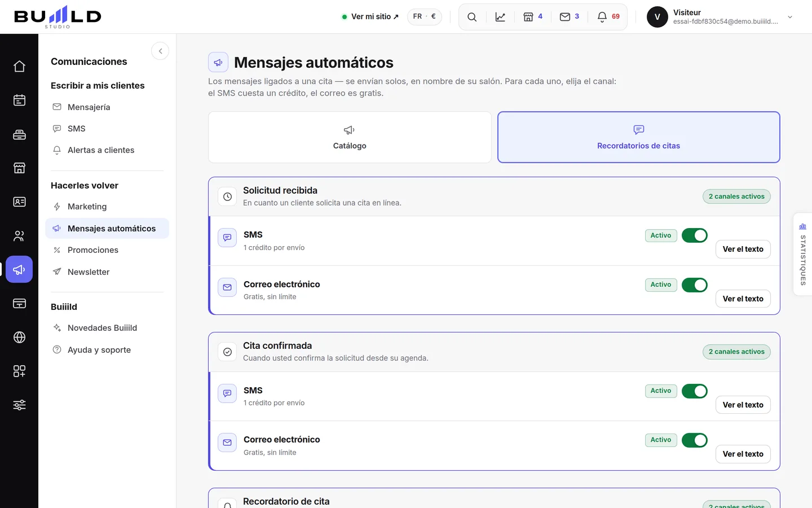Open the calendar icon in left sidebar
Viewport: 812px width, 508px height.
[x=19, y=100]
